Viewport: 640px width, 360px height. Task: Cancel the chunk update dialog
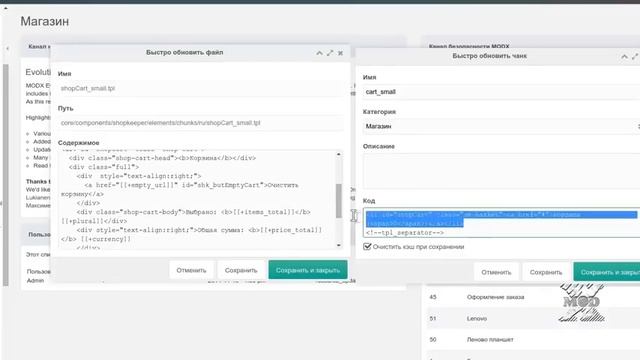[496, 272]
